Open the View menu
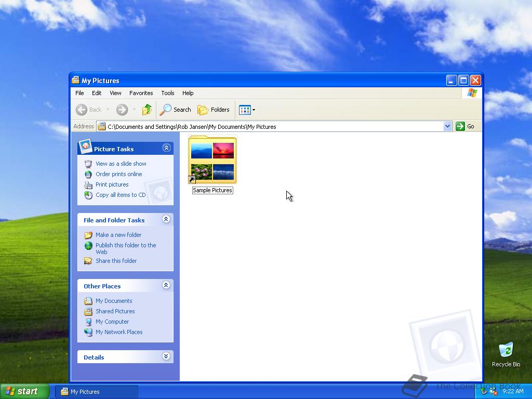 coord(115,93)
